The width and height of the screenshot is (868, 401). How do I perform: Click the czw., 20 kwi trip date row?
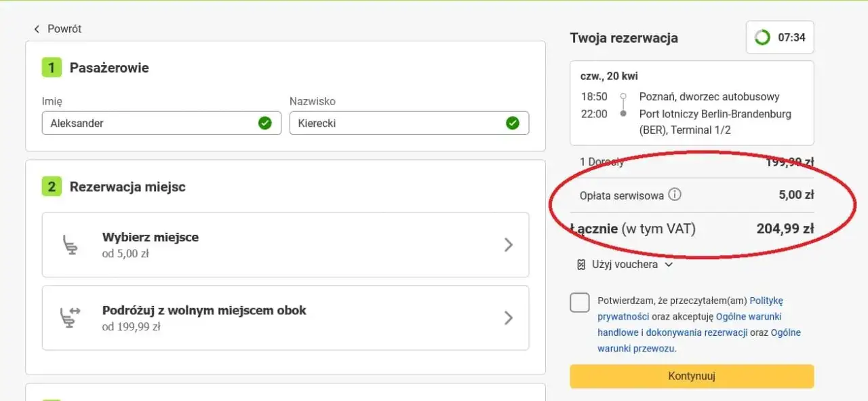(x=610, y=76)
